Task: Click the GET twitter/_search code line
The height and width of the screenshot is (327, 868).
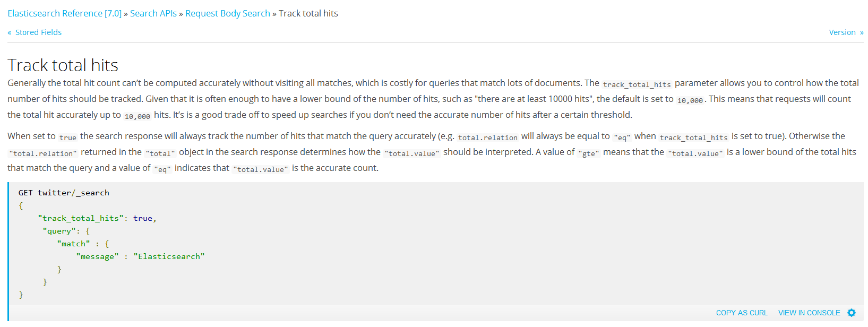Action: 64,193
